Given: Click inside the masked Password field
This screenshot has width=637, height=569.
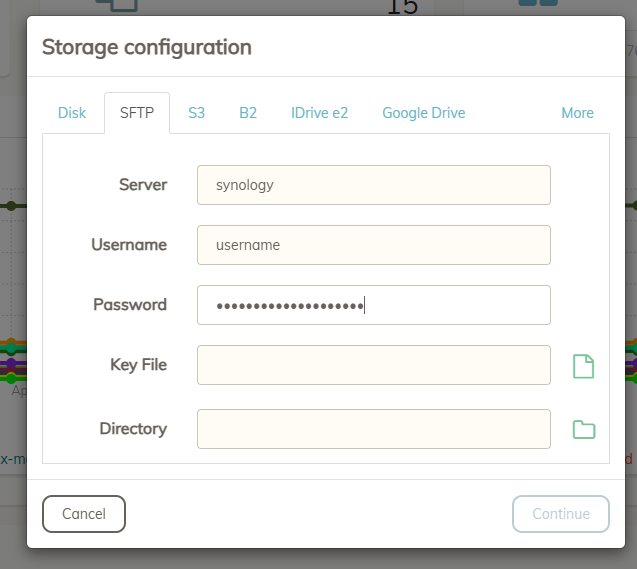Looking at the screenshot, I should click(373, 305).
